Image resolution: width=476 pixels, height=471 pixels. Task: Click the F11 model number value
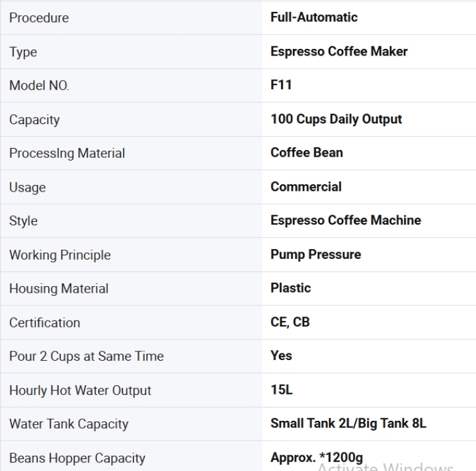(281, 85)
